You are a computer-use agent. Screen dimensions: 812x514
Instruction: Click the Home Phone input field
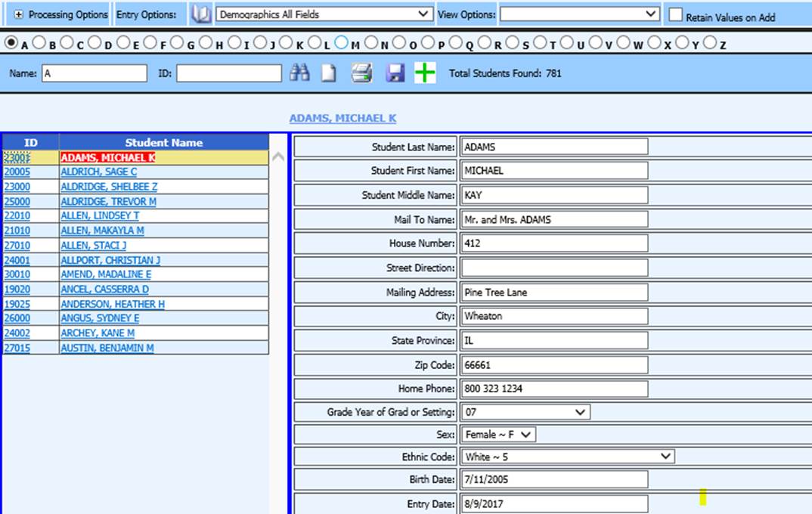tap(553, 389)
